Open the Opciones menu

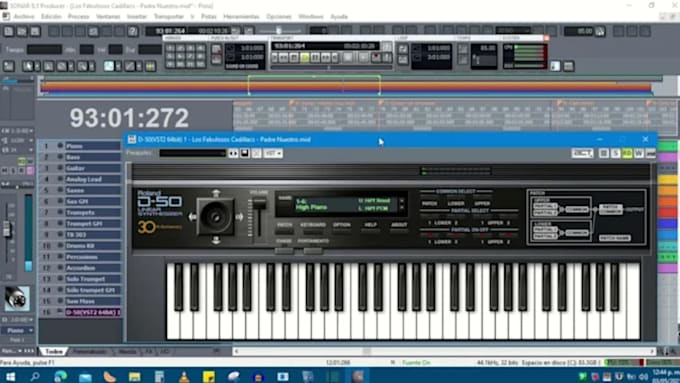278,16
